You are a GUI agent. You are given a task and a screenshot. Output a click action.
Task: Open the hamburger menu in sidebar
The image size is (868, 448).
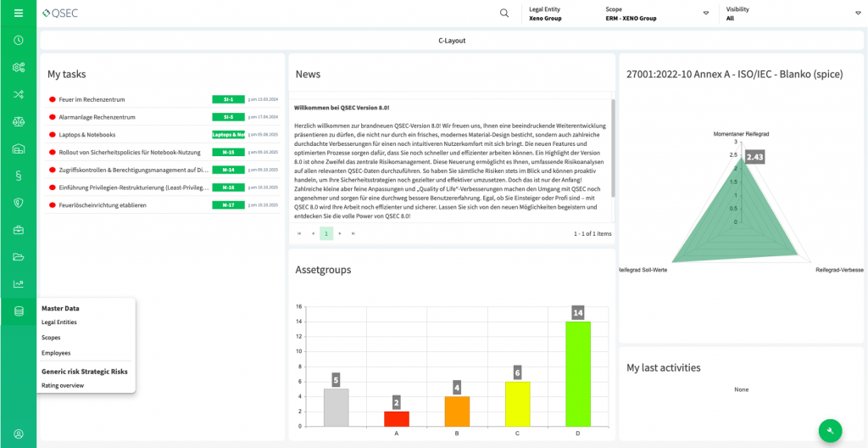(18, 13)
